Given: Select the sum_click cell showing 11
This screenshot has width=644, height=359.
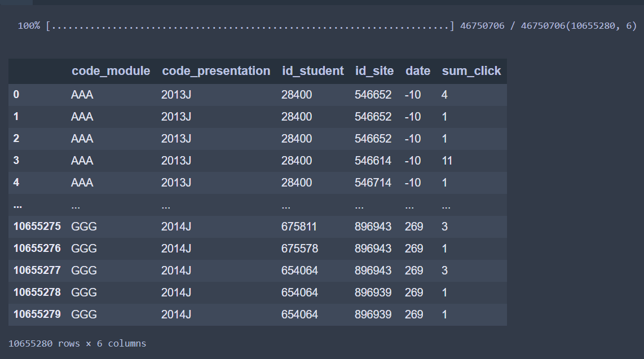Looking at the screenshot, I should tap(447, 161).
